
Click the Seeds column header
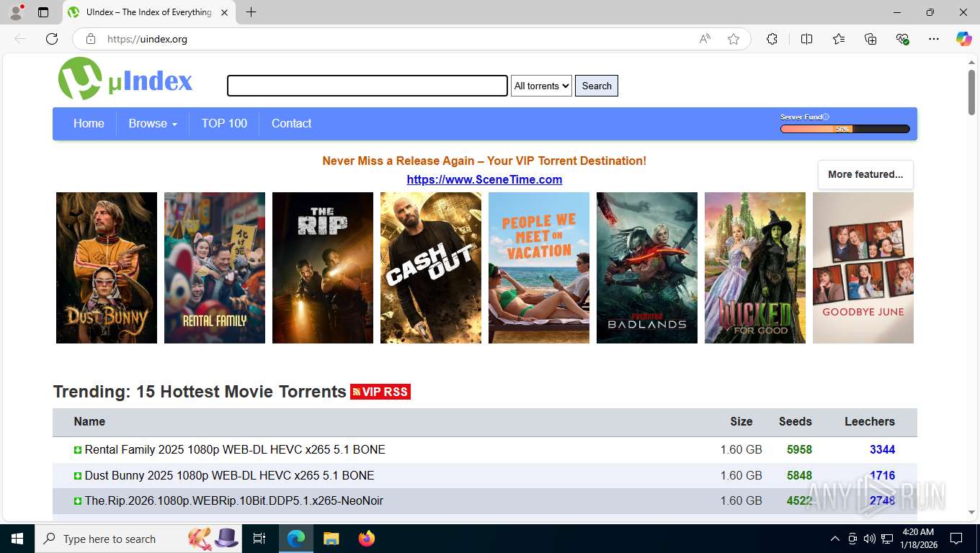[x=795, y=422]
